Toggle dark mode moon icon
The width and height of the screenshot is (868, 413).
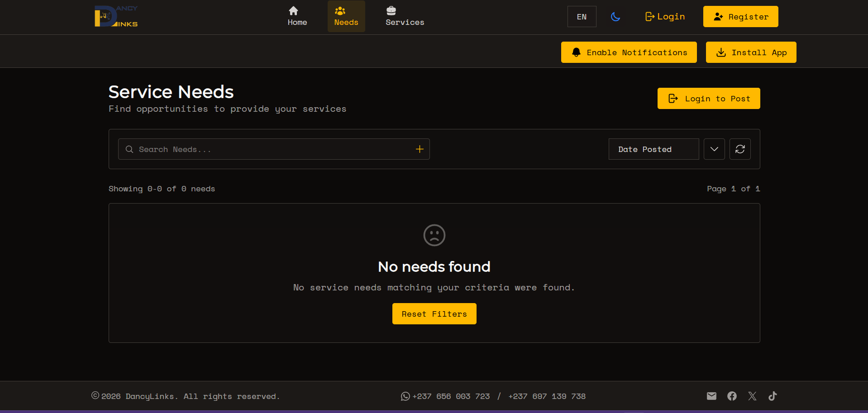pyautogui.click(x=615, y=17)
